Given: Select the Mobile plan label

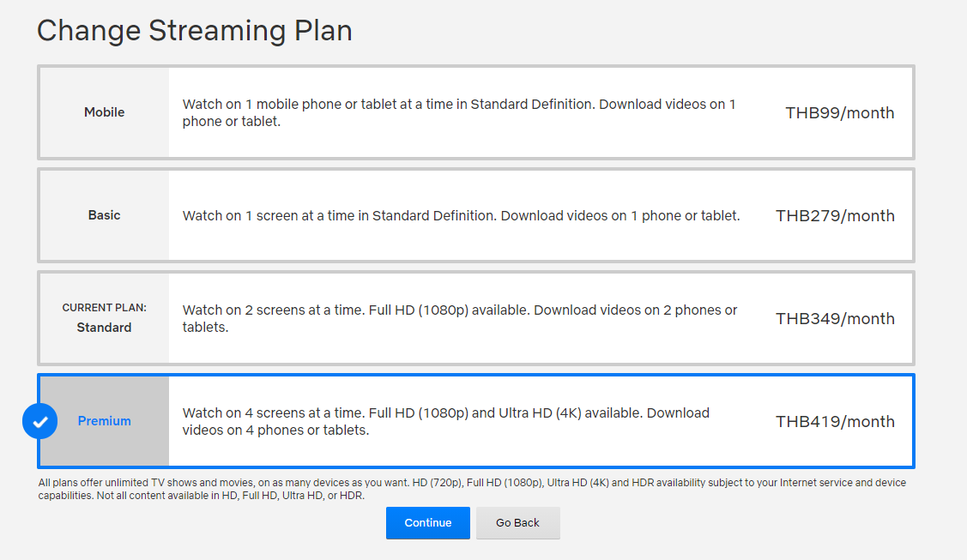Looking at the screenshot, I should coord(104,112).
